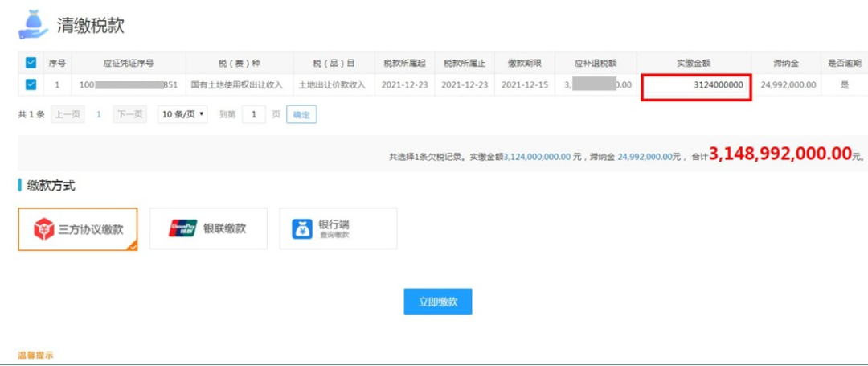Click the red 三方协议缴款 icon
The width and height of the screenshot is (868, 366).
tap(43, 229)
